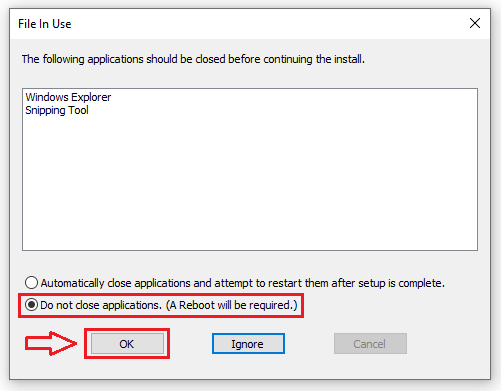Close the File In Use dialog

[475, 23]
